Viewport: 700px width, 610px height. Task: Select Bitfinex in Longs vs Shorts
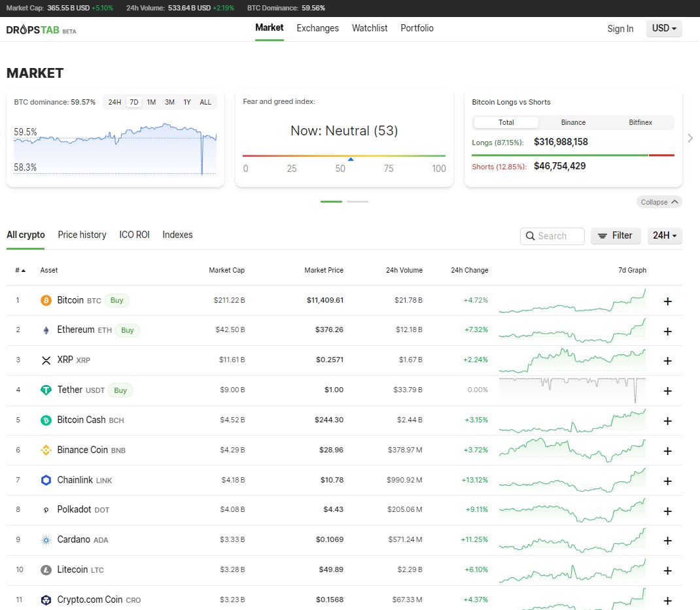pyautogui.click(x=640, y=122)
